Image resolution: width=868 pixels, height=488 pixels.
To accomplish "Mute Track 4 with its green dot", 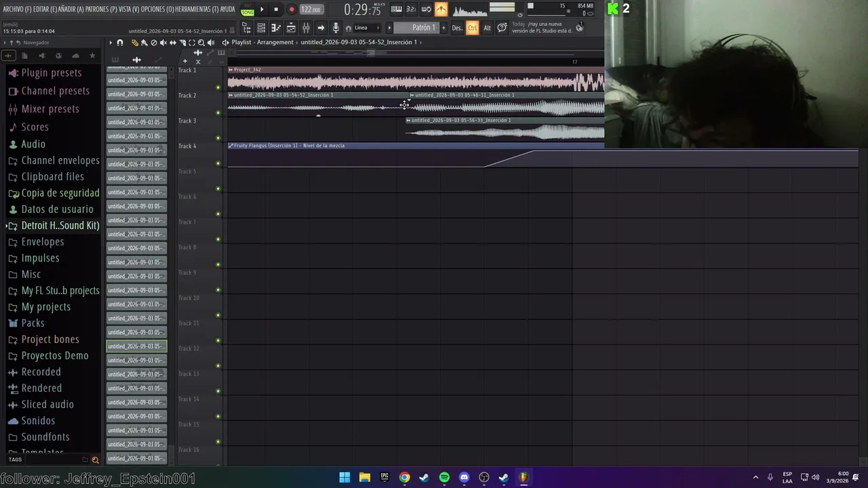I will click(218, 163).
